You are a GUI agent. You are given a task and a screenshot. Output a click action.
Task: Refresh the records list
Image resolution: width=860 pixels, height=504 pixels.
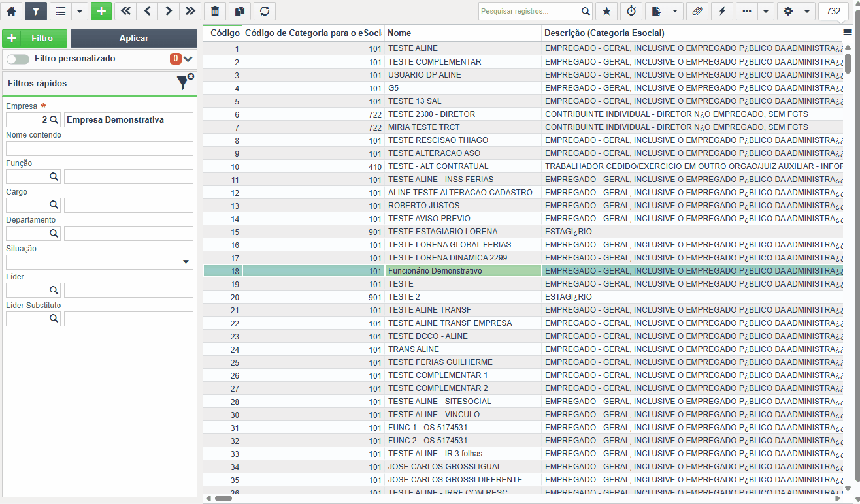pos(265,11)
